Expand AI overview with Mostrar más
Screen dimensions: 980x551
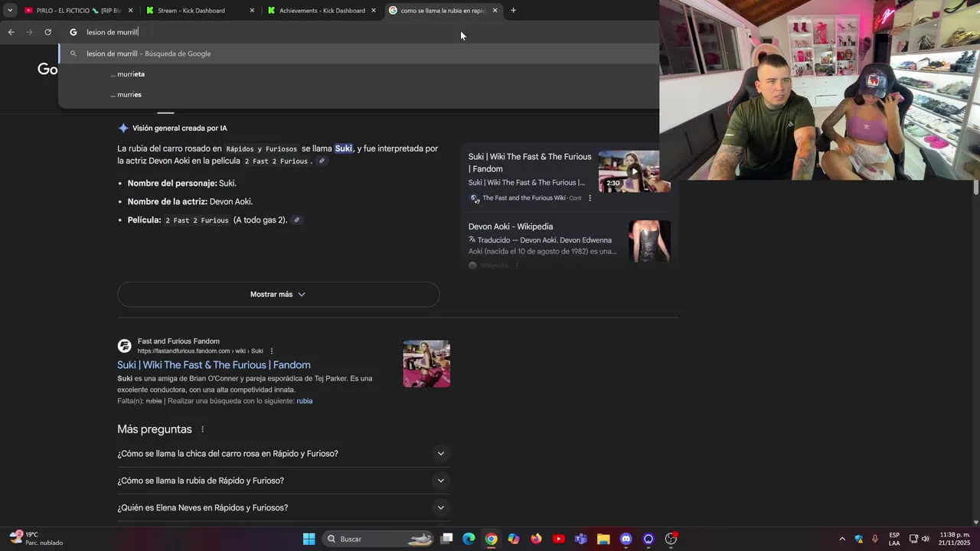coord(278,295)
